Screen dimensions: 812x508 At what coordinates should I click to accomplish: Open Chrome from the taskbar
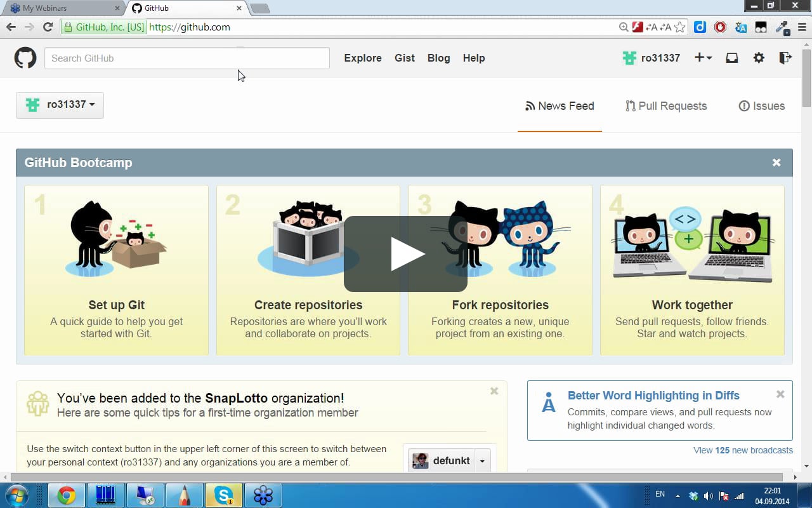(x=66, y=495)
